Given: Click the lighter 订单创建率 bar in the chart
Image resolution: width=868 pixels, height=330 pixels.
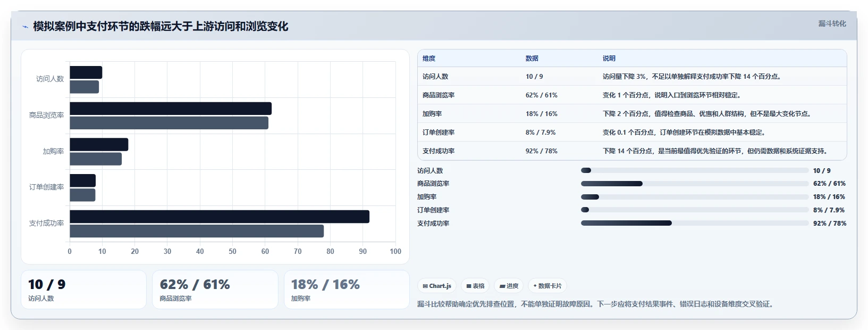Looking at the screenshot, I should 82,195.
